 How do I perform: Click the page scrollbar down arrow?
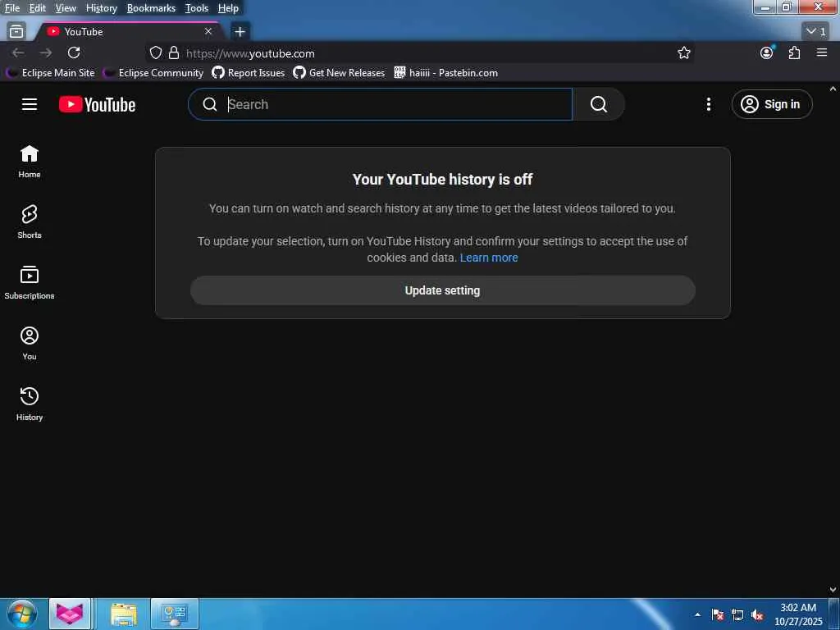pyautogui.click(x=833, y=590)
